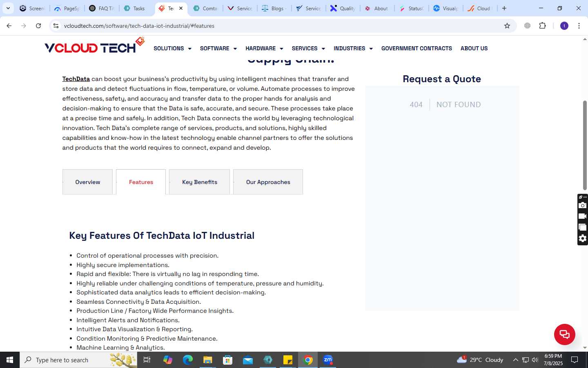Open the volume icon in the system tray

[535, 360]
